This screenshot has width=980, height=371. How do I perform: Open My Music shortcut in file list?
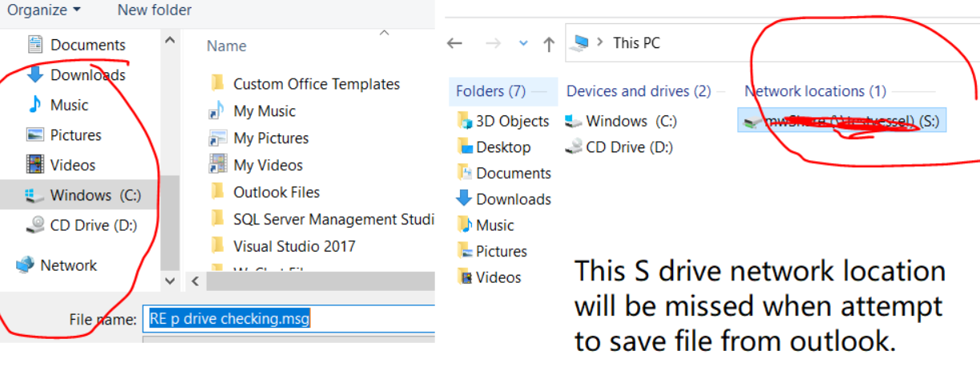point(264,111)
